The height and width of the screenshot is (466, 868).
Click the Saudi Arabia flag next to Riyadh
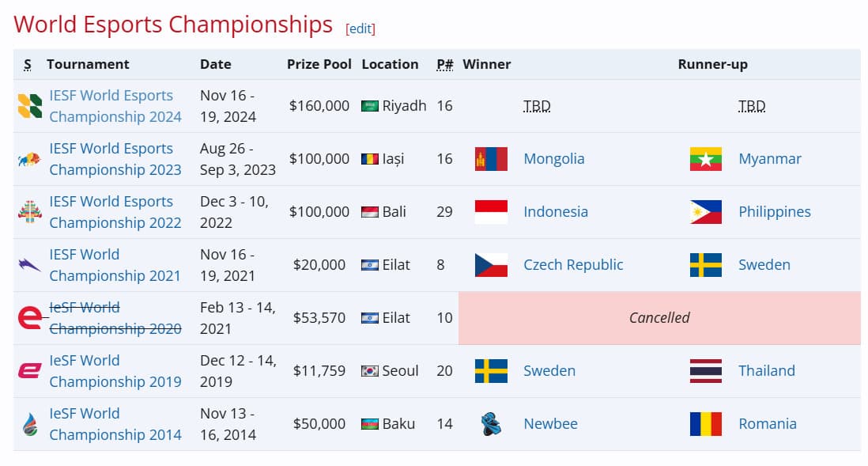(368, 105)
